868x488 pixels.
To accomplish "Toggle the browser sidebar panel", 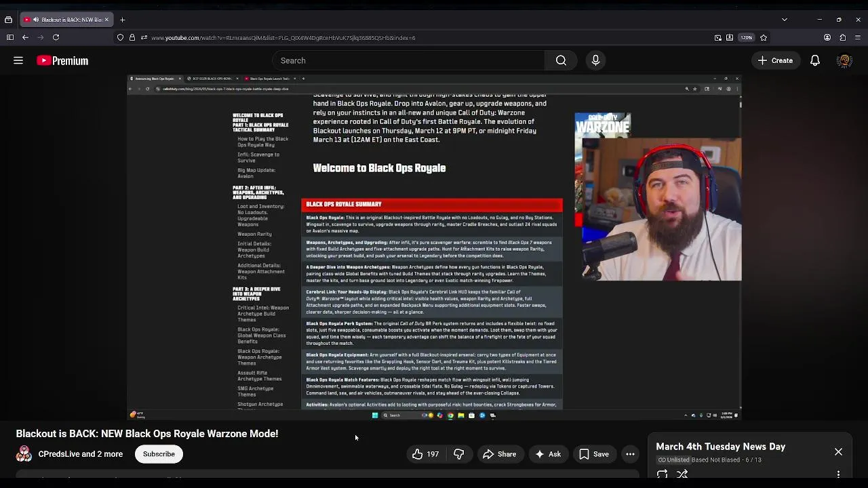I will coord(9,37).
